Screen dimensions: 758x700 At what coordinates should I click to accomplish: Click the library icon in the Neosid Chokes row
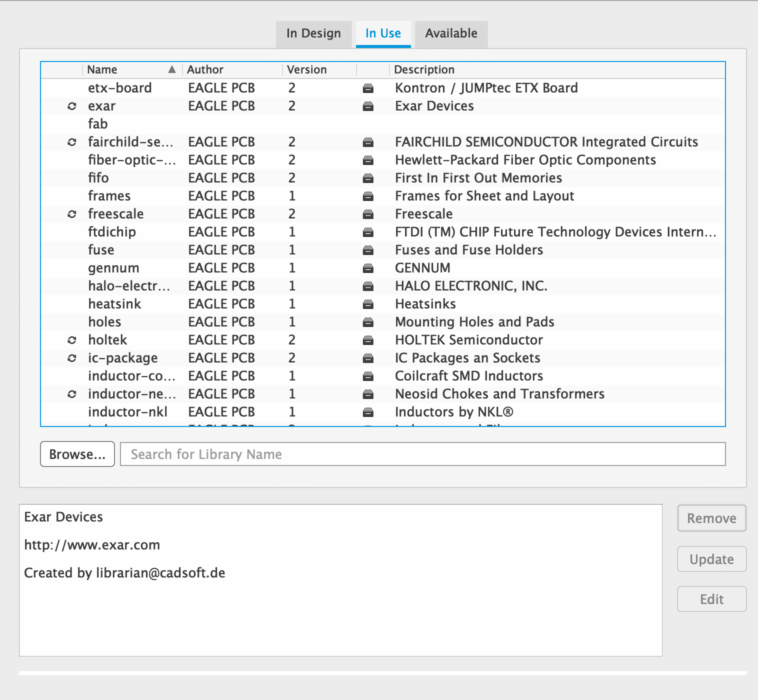point(368,394)
